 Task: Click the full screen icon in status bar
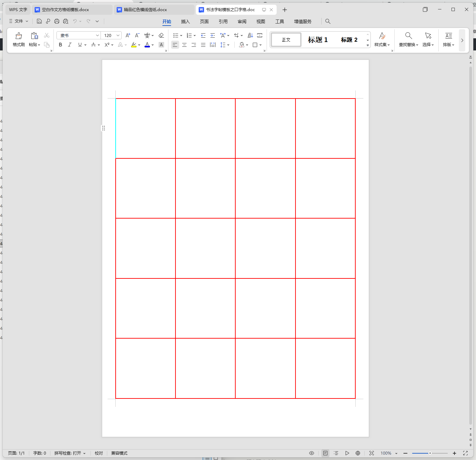click(x=465, y=453)
